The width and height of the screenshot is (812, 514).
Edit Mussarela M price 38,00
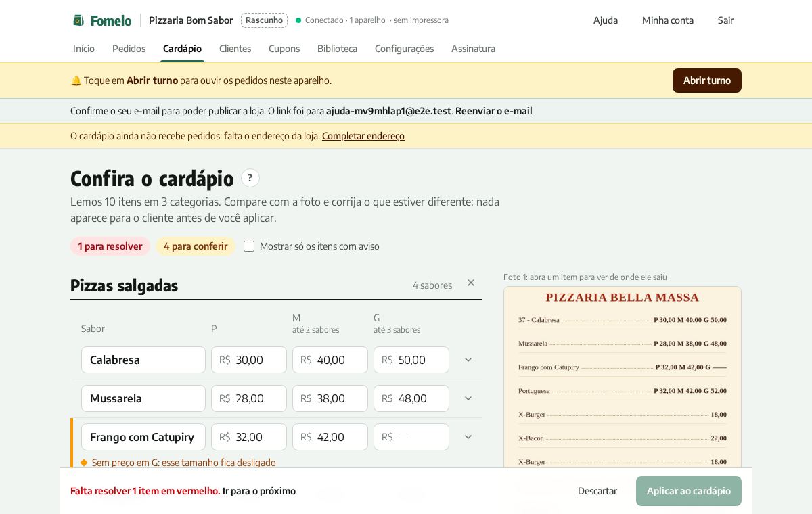click(330, 398)
